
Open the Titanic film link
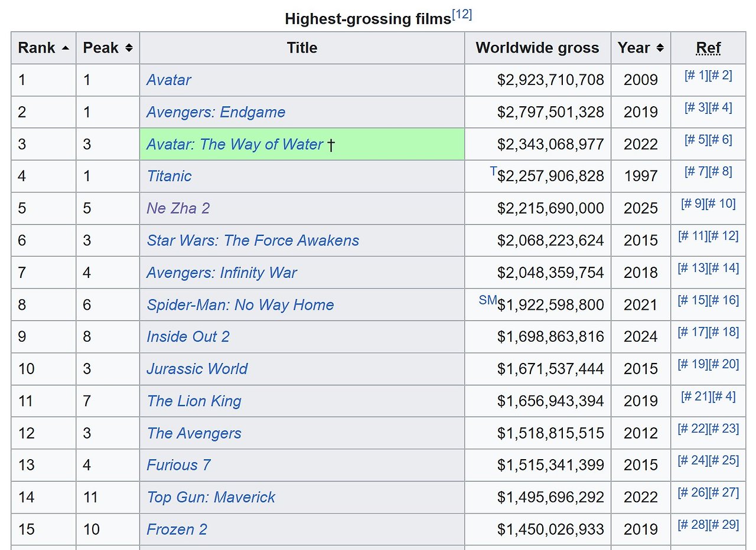pyautogui.click(x=170, y=176)
